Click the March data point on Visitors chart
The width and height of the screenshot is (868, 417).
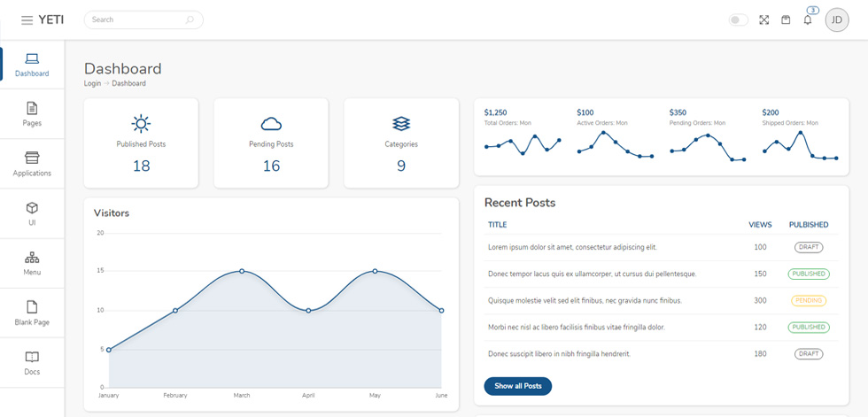pyautogui.click(x=242, y=271)
